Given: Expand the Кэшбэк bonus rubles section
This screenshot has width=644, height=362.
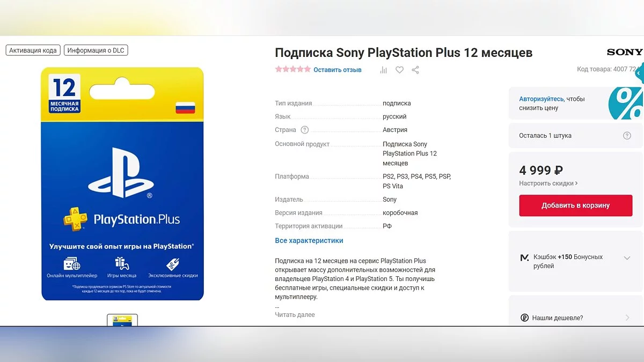Looking at the screenshot, I should tap(627, 258).
